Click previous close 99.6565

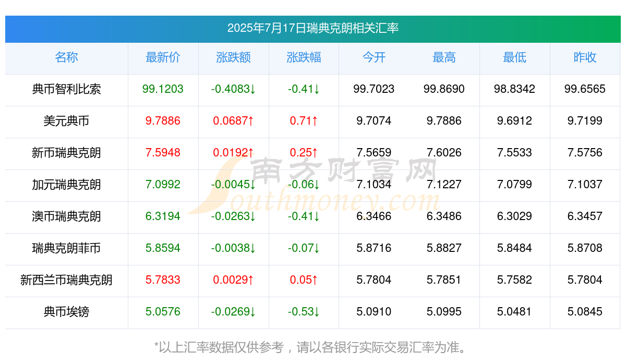585,89
